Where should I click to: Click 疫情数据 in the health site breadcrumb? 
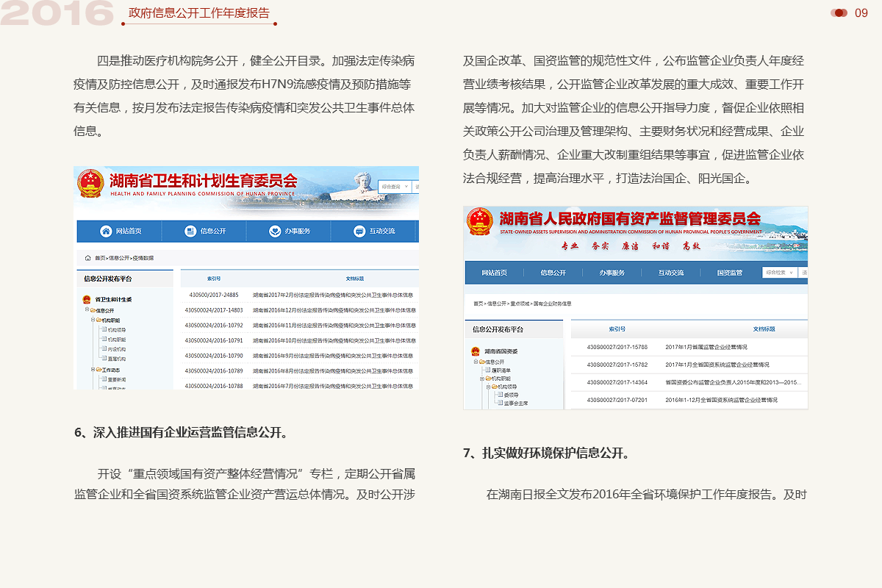[x=143, y=258]
